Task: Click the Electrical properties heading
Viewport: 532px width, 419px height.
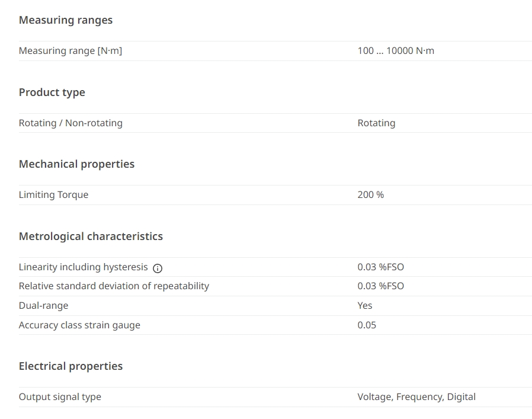Action: click(70, 366)
